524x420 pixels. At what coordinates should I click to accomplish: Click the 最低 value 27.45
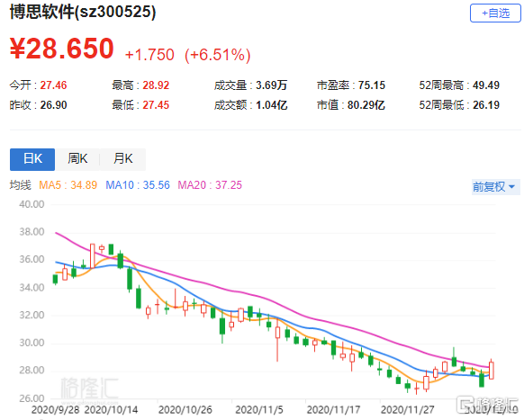tap(156, 105)
